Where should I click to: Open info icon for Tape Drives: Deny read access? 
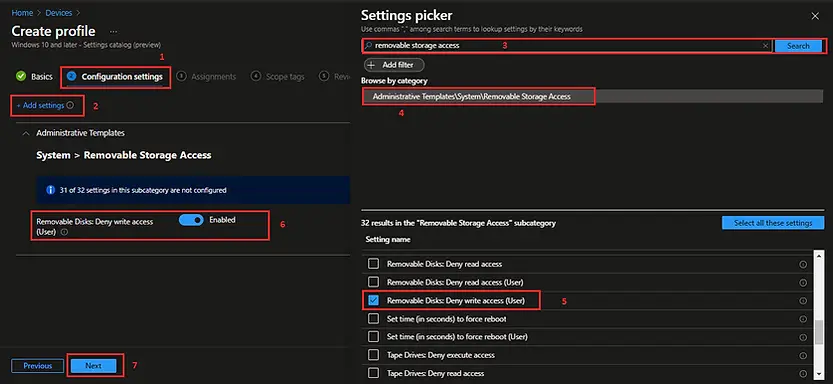803,373
